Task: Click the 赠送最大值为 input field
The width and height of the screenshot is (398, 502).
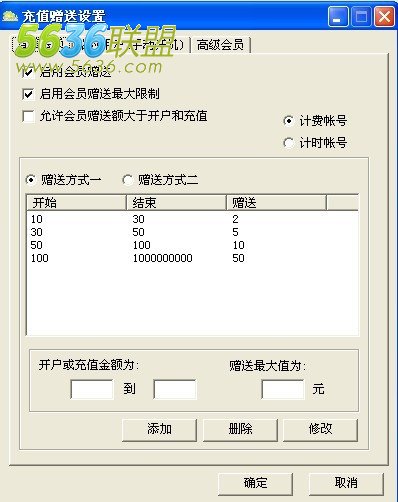Action: pyautogui.click(x=283, y=389)
